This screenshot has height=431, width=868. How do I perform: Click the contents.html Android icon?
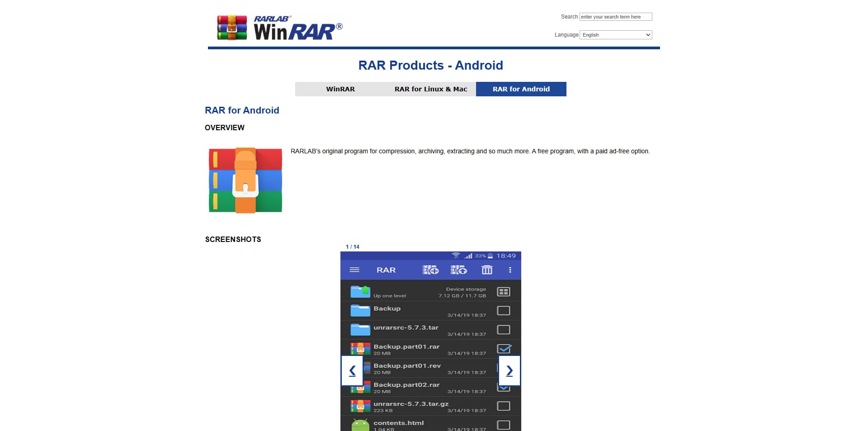(x=360, y=425)
